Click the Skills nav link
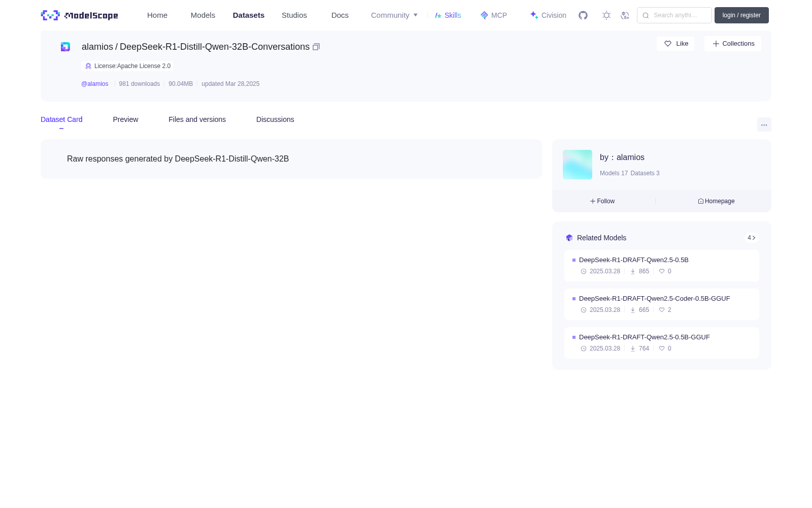Screen dimensions: 812x508 click(x=448, y=15)
